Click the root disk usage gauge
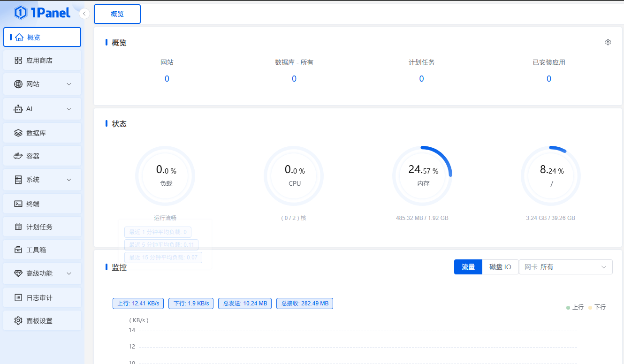The image size is (624, 364). [x=551, y=176]
